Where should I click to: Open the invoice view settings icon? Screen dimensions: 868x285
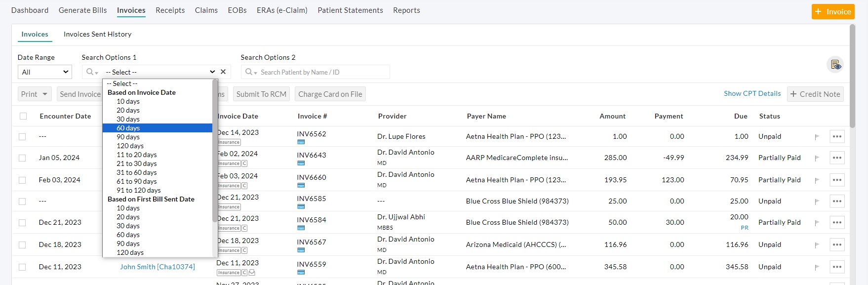click(x=835, y=65)
